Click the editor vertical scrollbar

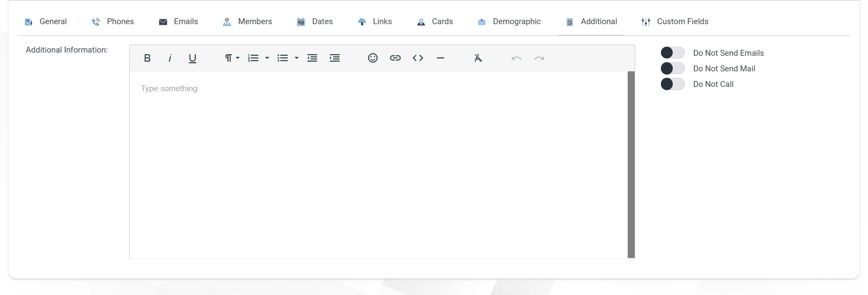pos(631,165)
